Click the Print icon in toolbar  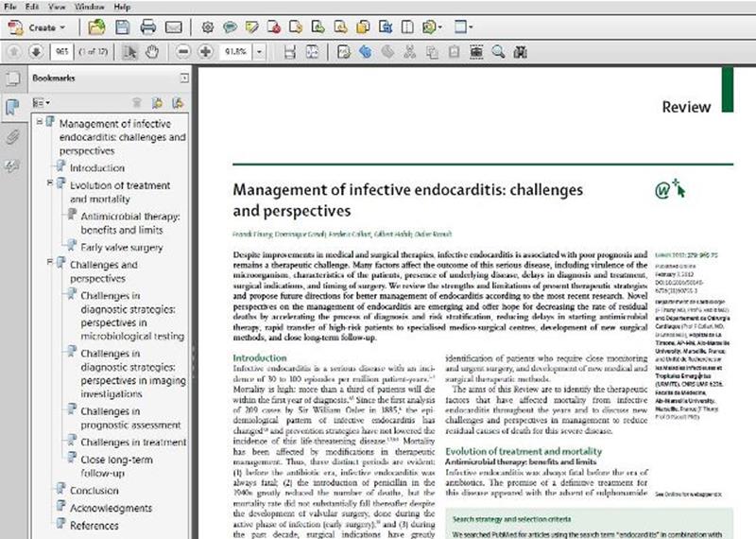tap(148, 27)
